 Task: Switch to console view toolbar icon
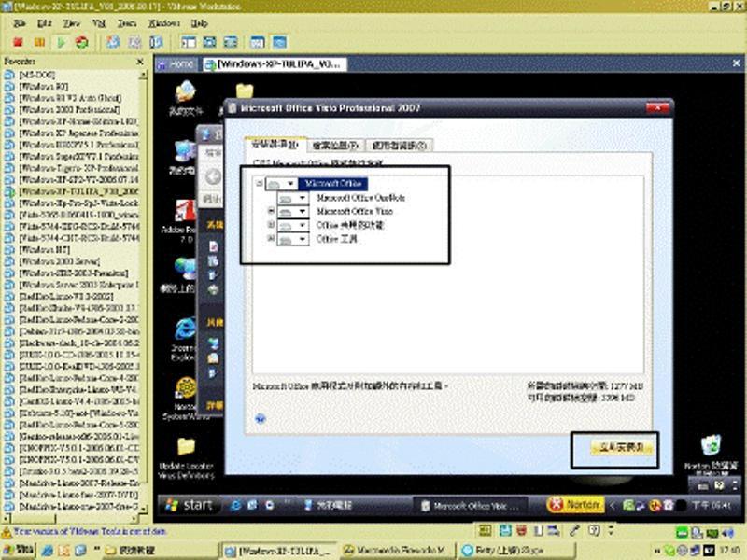tap(279, 42)
